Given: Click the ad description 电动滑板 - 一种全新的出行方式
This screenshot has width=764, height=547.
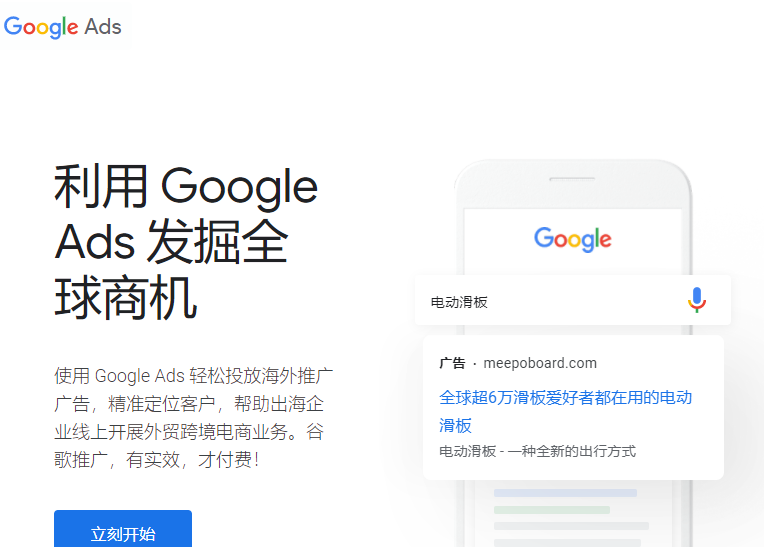Looking at the screenshot, I should (x=537, y=452).
